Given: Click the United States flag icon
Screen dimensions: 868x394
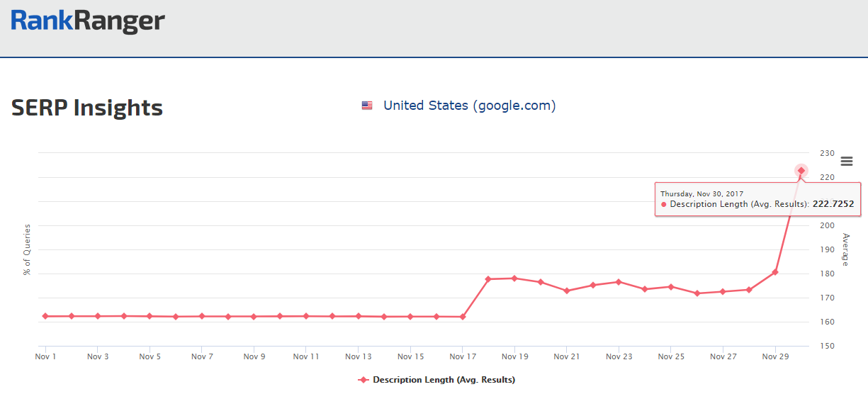Looking at the screenshot, I should tap(367, 106).
